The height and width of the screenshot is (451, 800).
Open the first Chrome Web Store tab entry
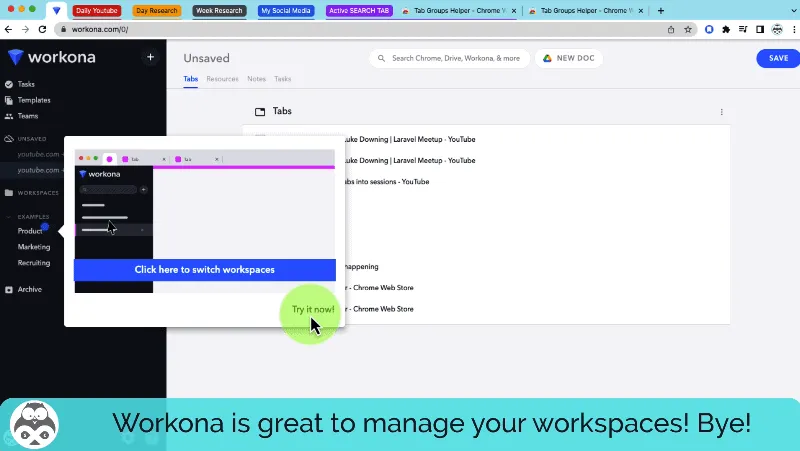[x=379, y=288]
